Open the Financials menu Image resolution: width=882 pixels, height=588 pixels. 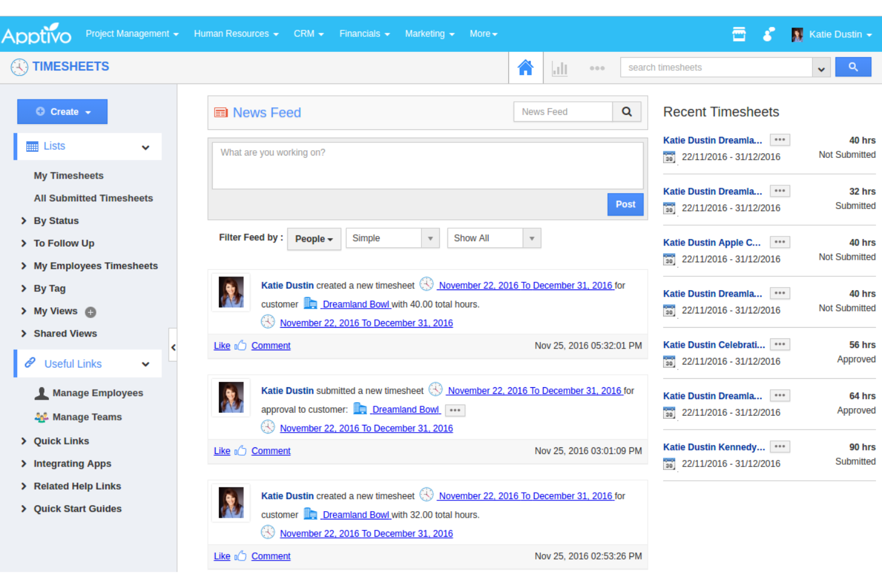coord(361,33)
